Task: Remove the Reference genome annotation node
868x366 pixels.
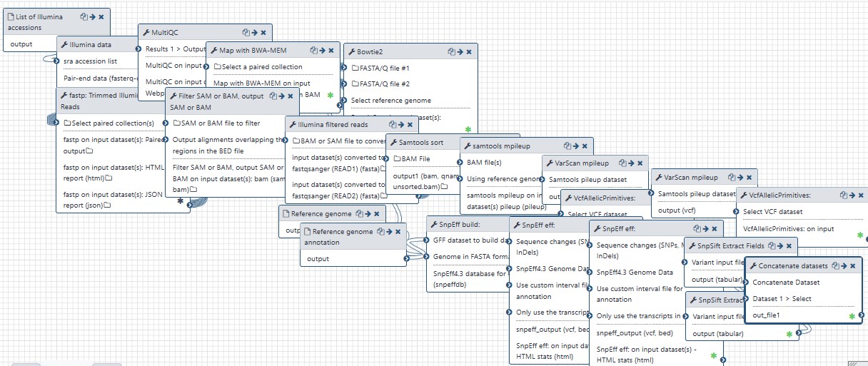Action: (x=399, y=232)
